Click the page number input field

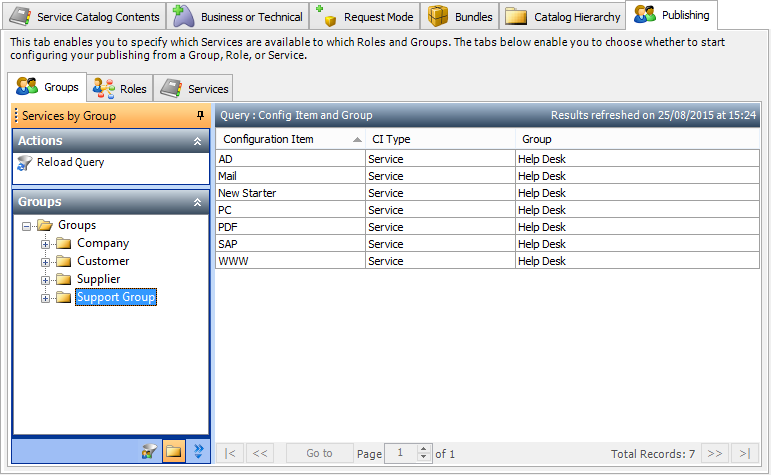click(401, 453)
